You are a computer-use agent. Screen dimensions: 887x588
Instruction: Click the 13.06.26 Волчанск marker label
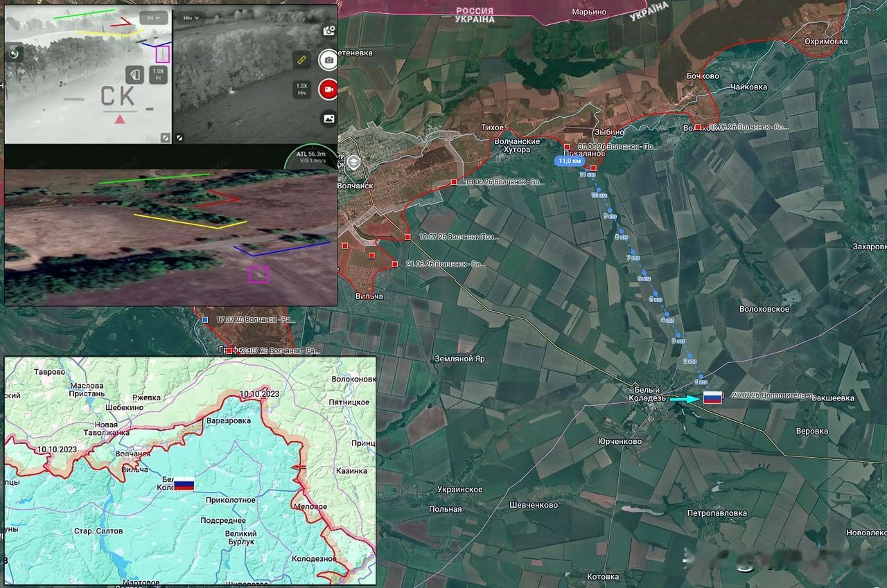[x=506, y=181]
